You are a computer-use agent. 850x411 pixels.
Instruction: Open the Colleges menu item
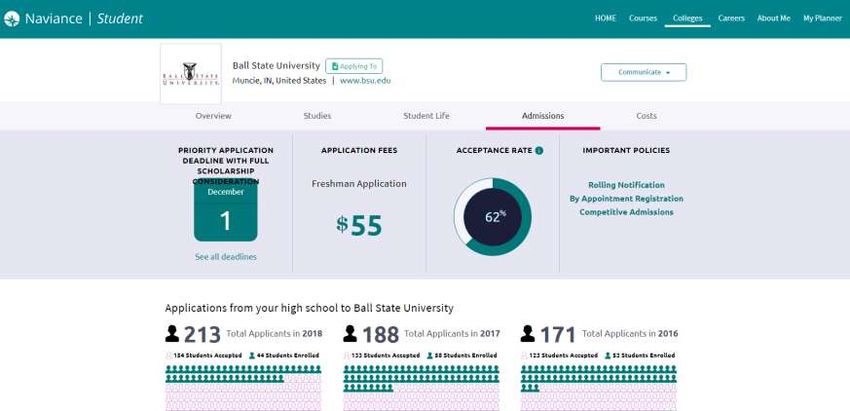tap(687, 18)
